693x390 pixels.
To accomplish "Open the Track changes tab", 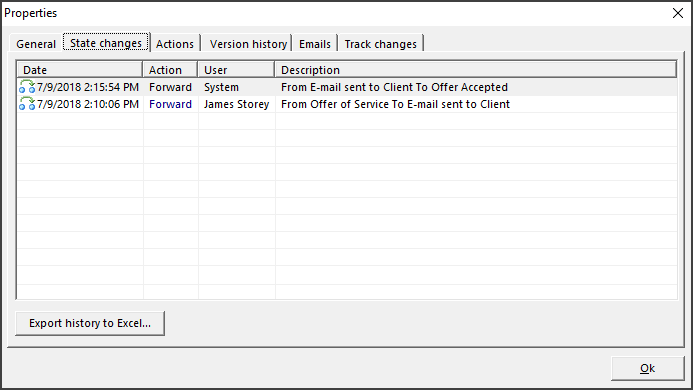I will coord(381,44).
